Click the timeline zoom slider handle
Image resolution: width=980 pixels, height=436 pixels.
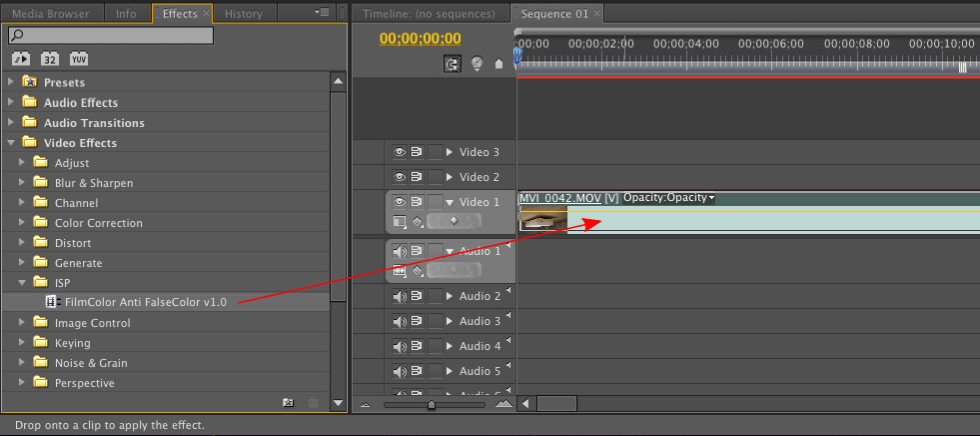pyautogui.click(x=432, y=405)
